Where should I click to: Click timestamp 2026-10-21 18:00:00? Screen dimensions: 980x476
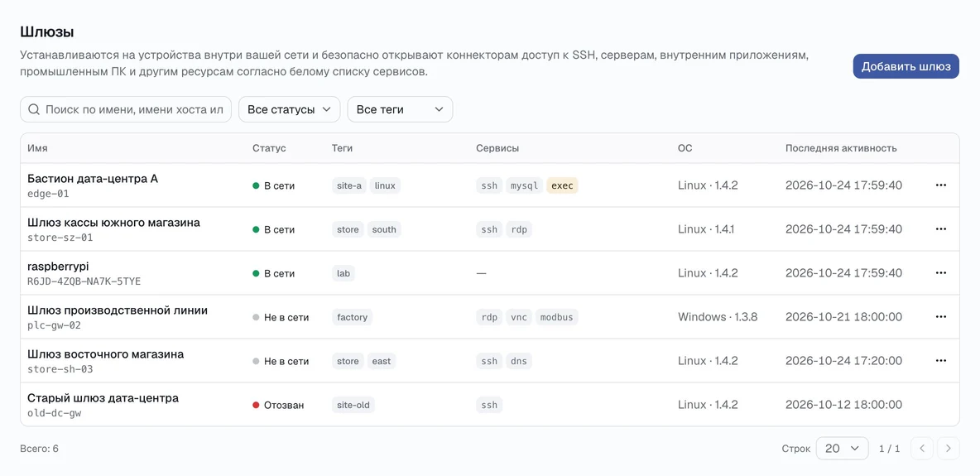pos(843,316)
